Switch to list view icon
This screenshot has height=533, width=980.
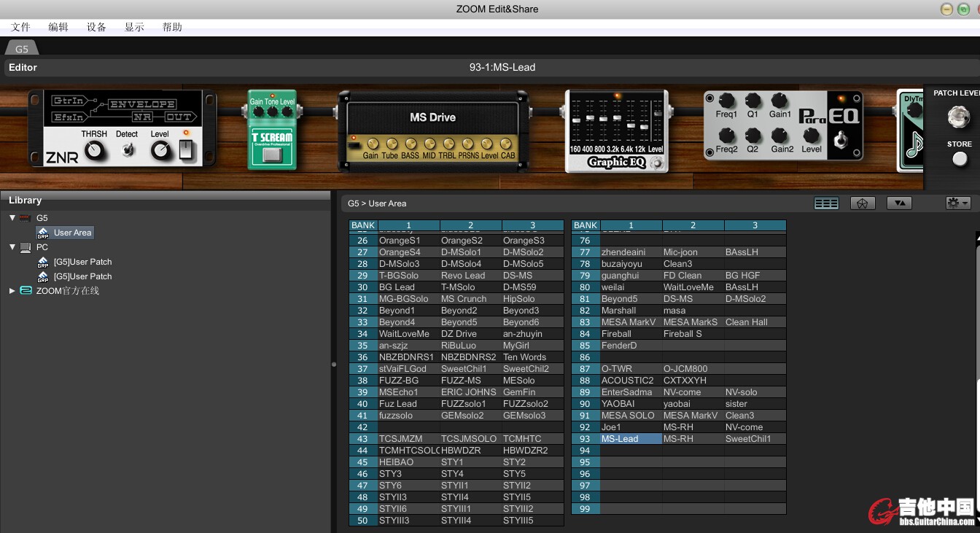826,203
